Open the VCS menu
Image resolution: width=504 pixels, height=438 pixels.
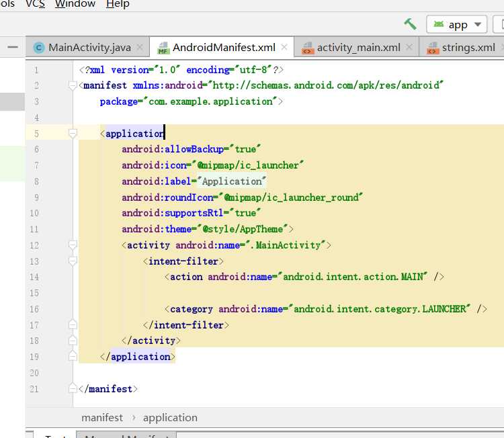[x=36, y=4]
